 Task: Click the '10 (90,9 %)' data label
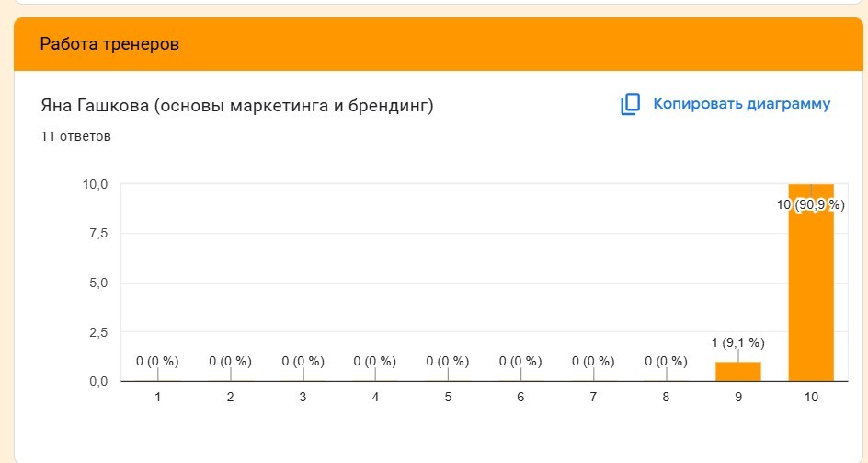point(810,204)
